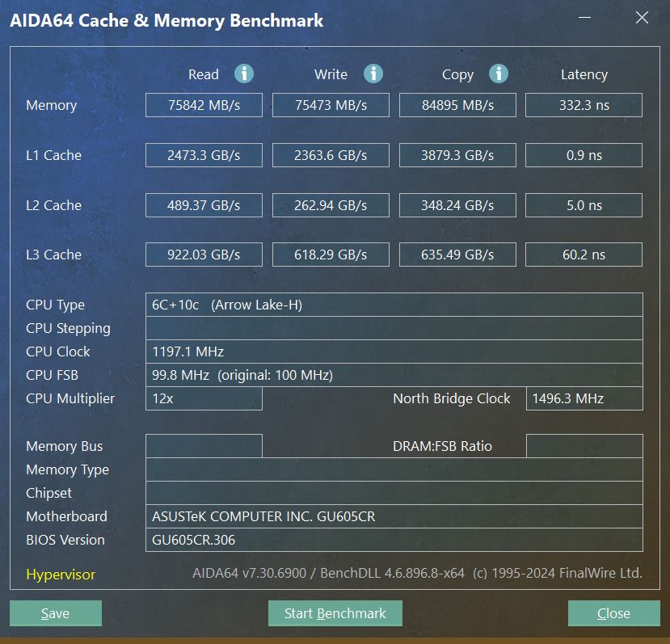Click the info icon next to Copy
The width and height of the screenshot is (670, 644).
(498, 74)
